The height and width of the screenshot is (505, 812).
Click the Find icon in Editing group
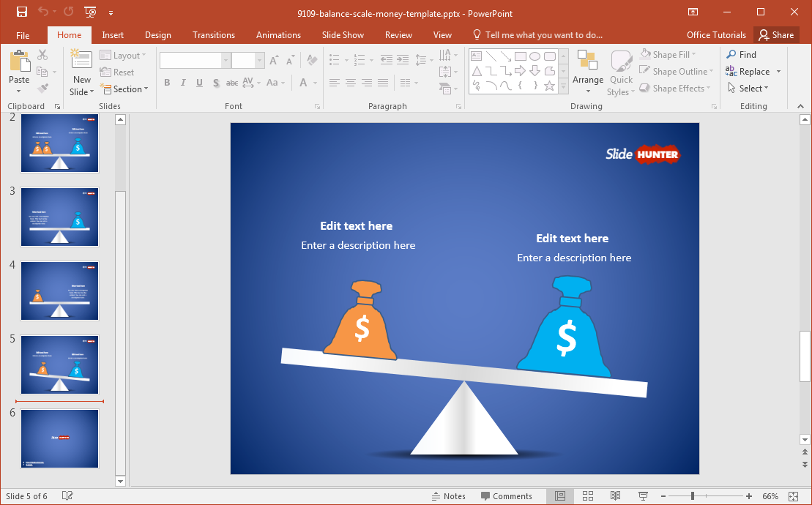(x=742, y=54)
